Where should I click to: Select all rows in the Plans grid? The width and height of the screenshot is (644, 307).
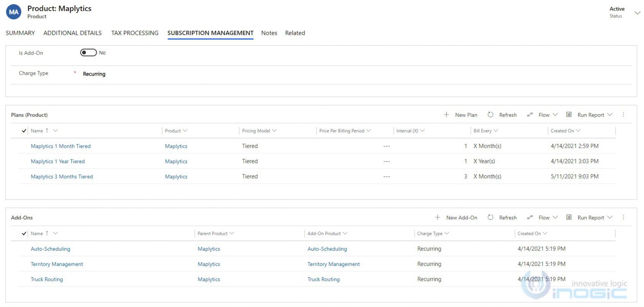coord(24,130)
